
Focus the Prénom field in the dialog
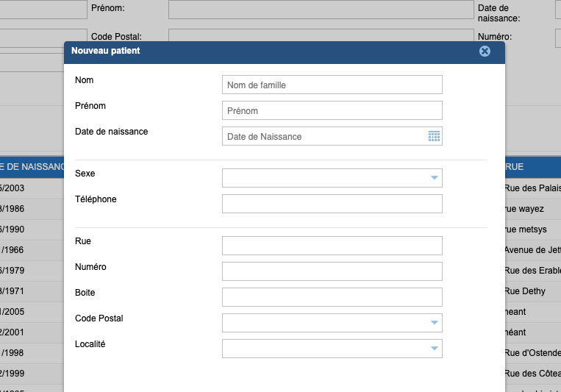332,110
